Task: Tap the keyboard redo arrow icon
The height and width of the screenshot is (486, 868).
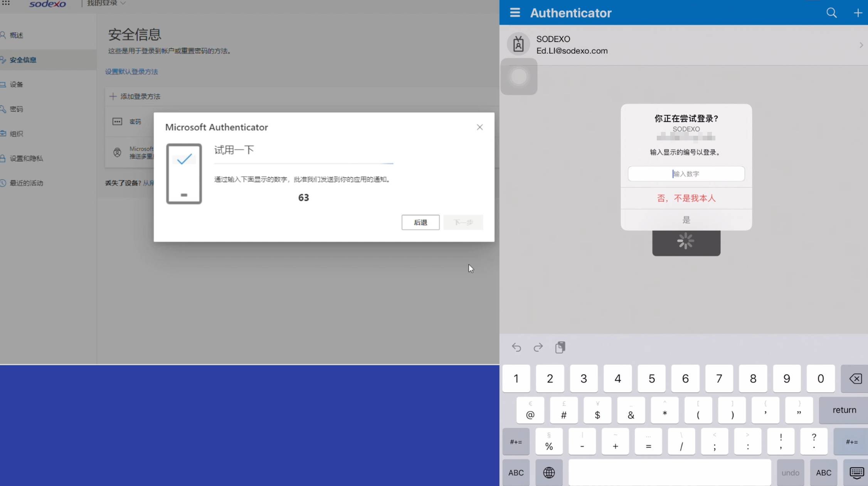Action: [538, 347]
